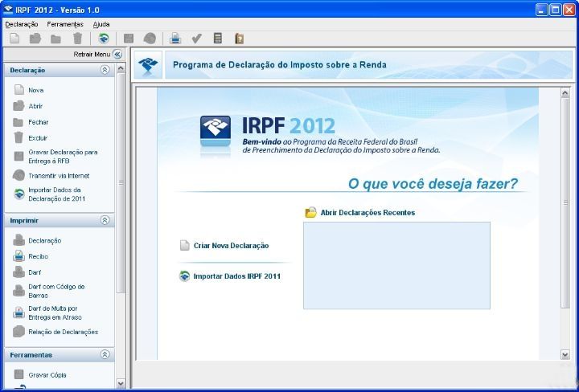
Task: Click the Receita Federal logo in header
Action: [148, 65]
